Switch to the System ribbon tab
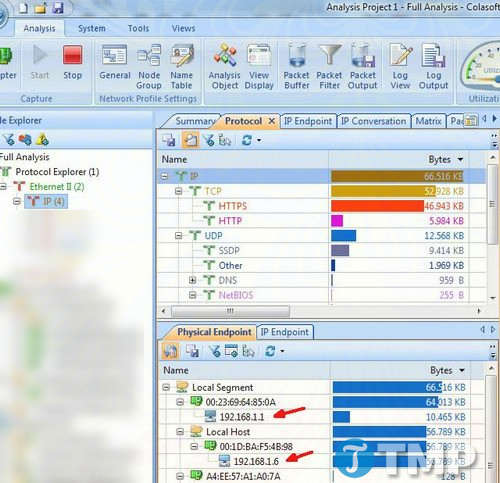Screen dimensions: 500x483 point(92,28)
